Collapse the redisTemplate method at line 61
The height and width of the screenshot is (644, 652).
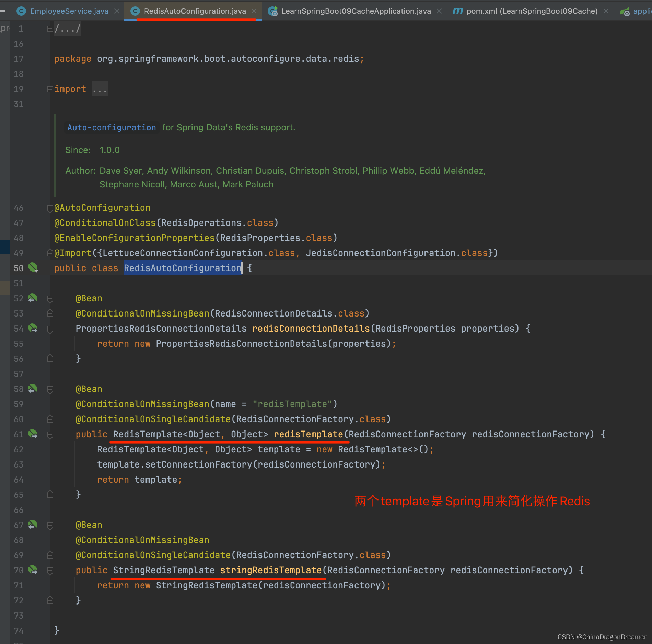(50, 435)
